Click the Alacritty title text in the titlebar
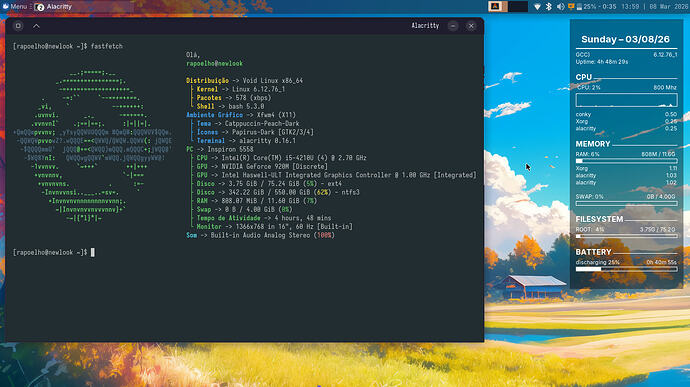This screenshot has width=690, height=387. pyautogui.click(x=425, y=26)
